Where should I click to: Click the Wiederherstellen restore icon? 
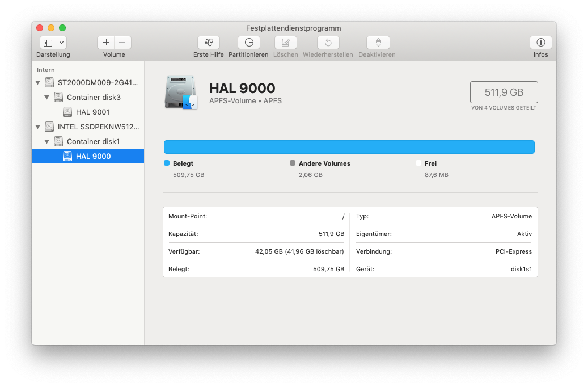(x=328, y=43)
